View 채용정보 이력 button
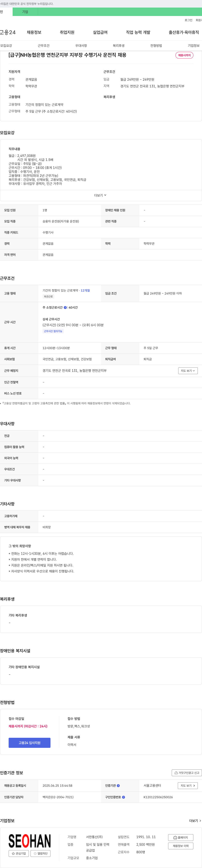Image resolution: width=202 pixels, height=868 pixels. (181, 846)
